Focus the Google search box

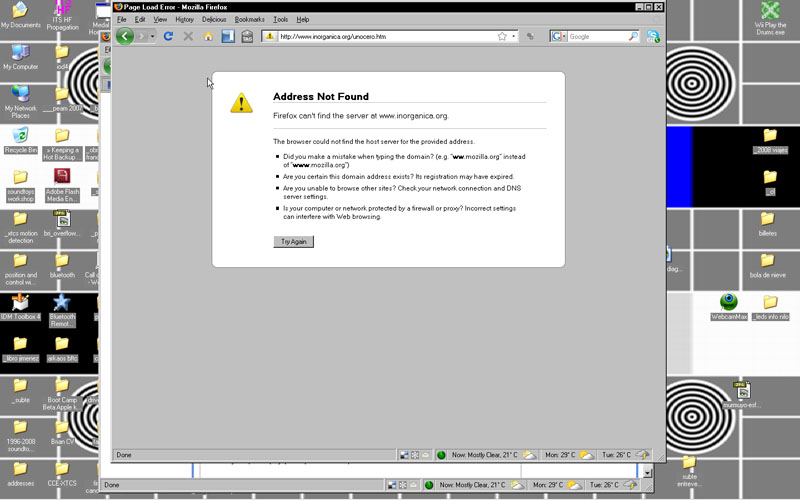(597, 37)
